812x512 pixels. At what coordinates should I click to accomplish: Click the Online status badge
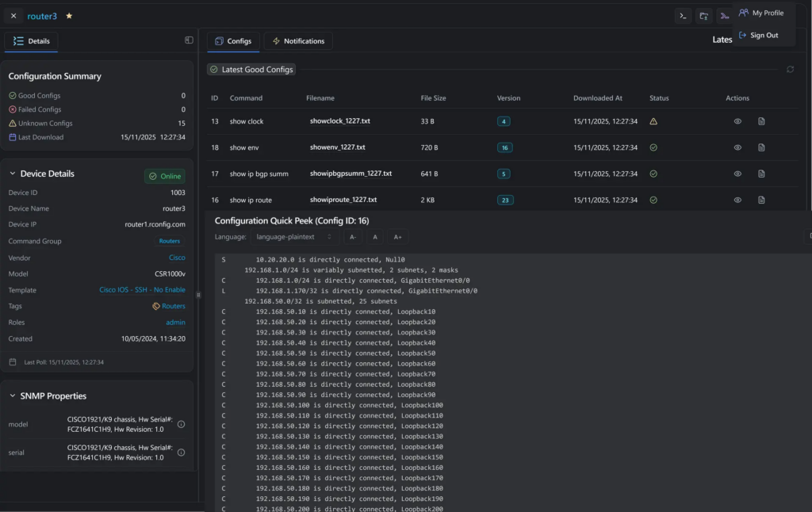[x=165, y=176]
